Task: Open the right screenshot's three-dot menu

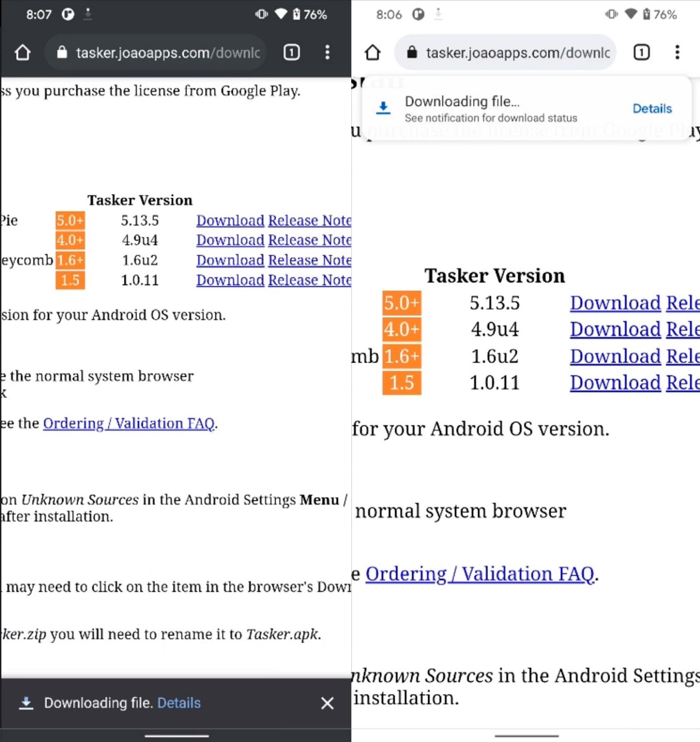Action: pos(677,53)
